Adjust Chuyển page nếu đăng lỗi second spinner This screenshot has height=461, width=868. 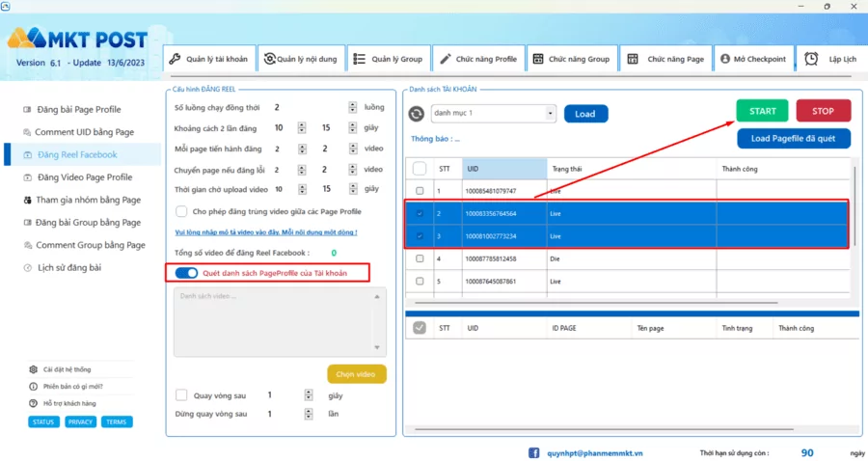pos(353,170)
